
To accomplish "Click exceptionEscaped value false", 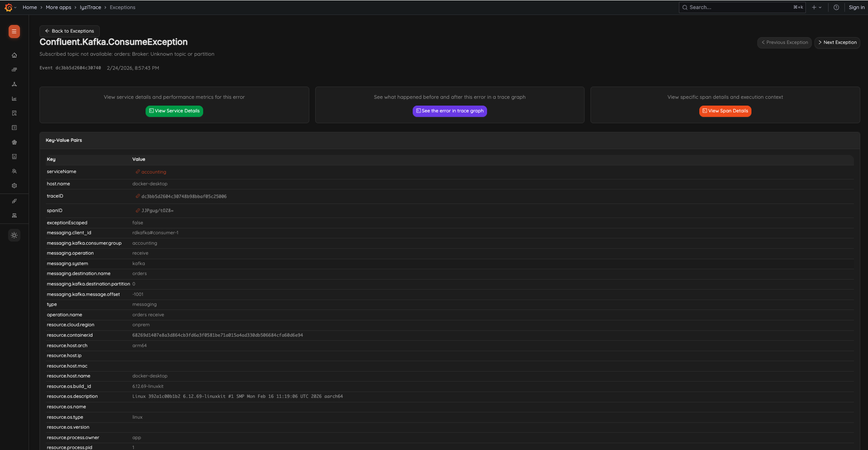I will pyautogui.click(x=138, y=223).
